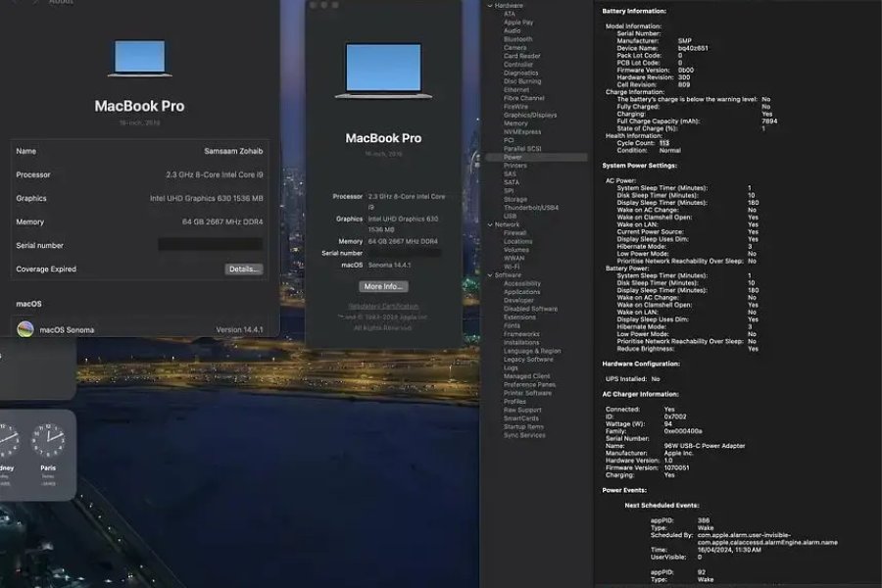Open Language & Region in the sidebar
Viewport: 882px width, 588px height.
point(532,351)
